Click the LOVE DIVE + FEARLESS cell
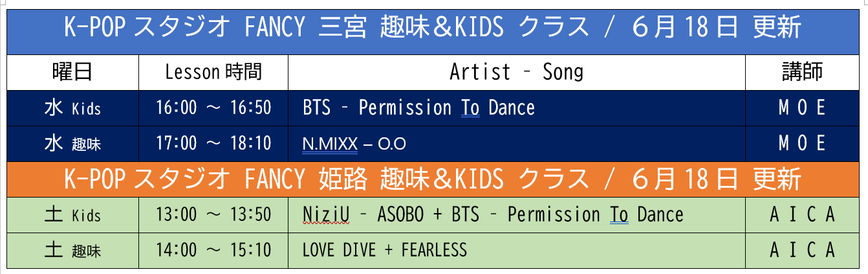868x274 pixels. (x=517, y=250)
